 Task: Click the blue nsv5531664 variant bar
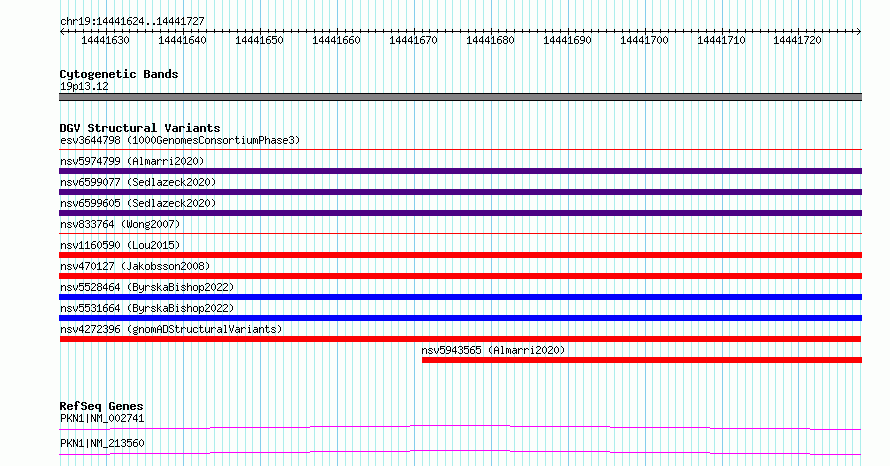pos(460,318)
